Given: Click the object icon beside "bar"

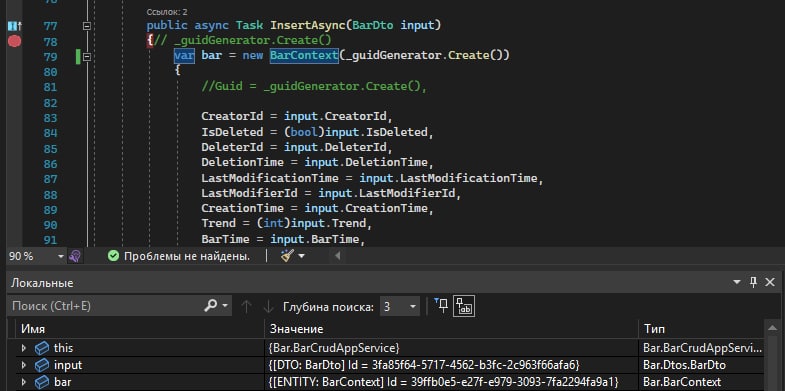Looking at the screenshot, I should coord(42,382).
